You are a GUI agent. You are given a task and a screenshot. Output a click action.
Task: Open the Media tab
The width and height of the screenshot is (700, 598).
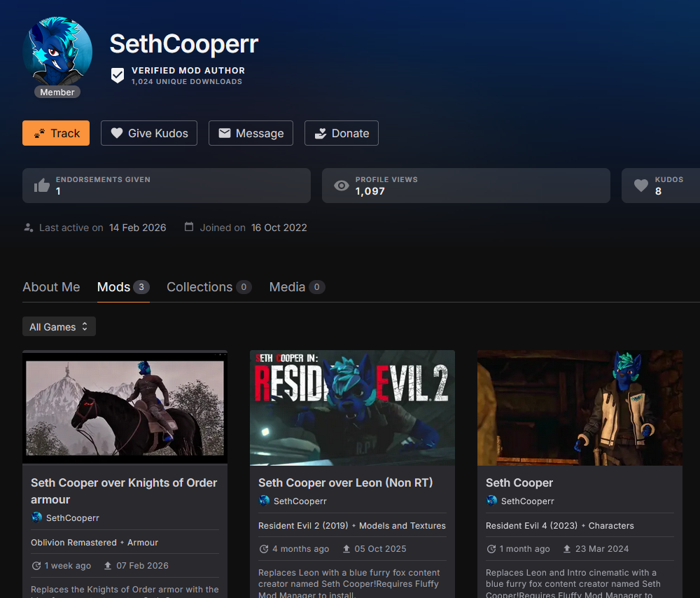[x=297, y=286]
